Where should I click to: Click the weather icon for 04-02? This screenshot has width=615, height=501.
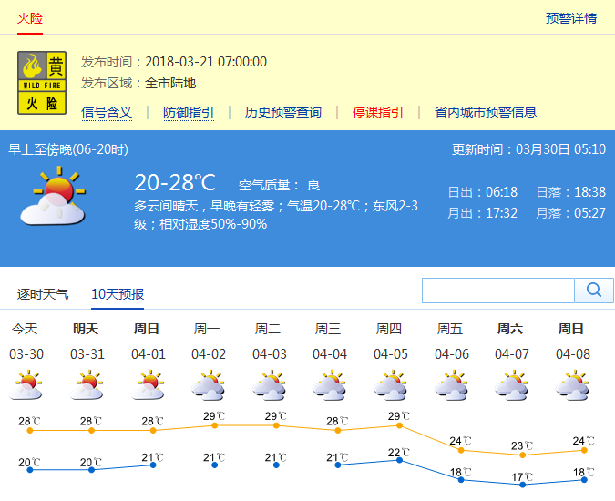click(x=208, y=386)
